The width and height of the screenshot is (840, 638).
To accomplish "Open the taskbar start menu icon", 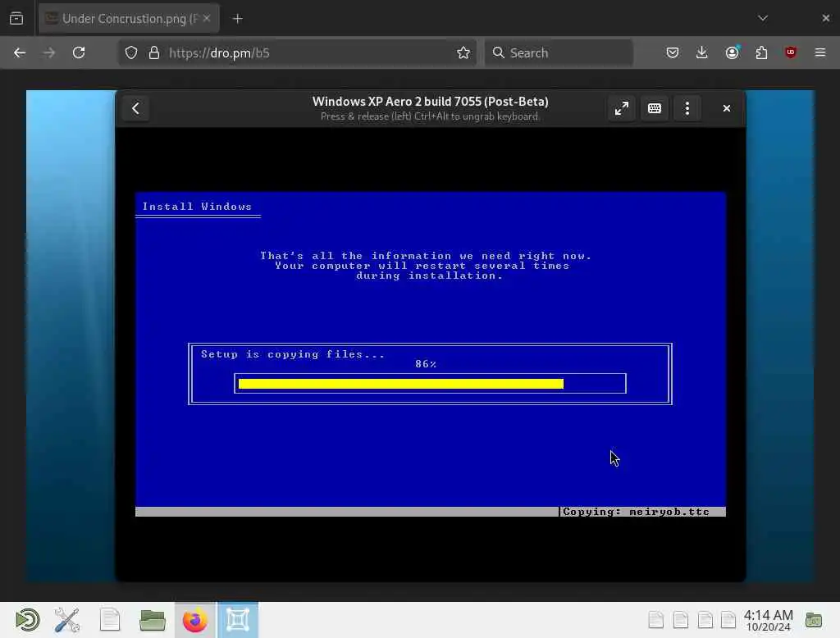I will tap(27, 620).
